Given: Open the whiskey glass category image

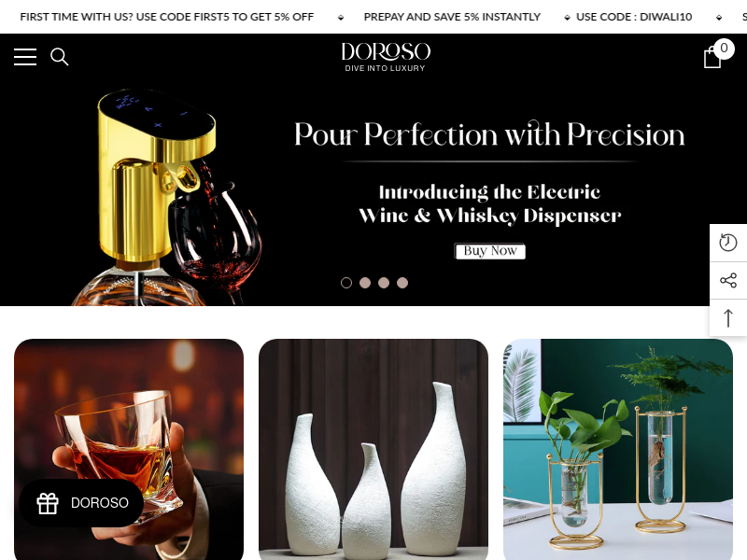Looking at the screenshot, I should (x=129, y=450).
